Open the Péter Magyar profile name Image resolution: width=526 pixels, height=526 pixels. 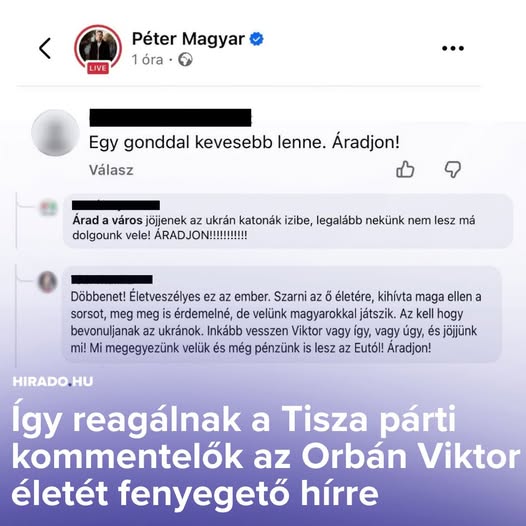coord(188,39)
